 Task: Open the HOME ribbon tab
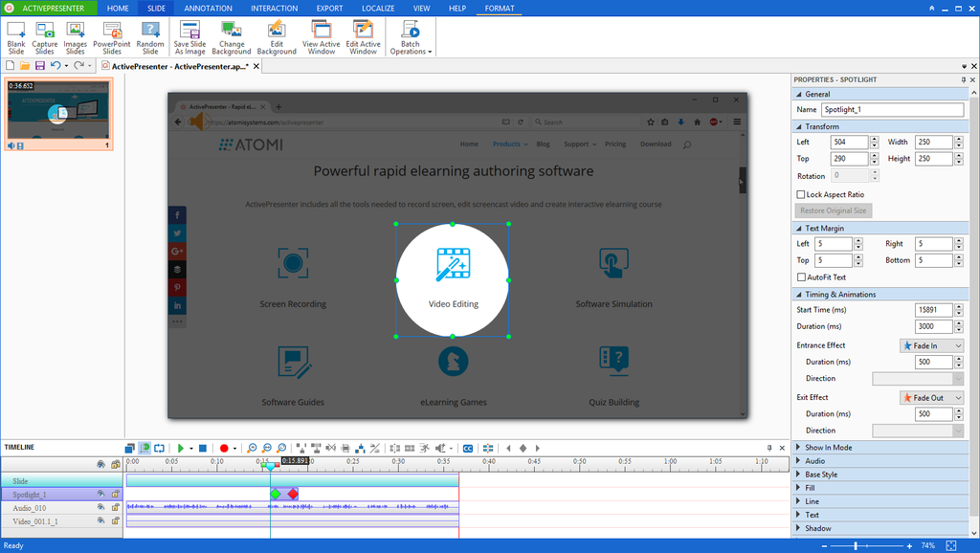click(118, 8)
